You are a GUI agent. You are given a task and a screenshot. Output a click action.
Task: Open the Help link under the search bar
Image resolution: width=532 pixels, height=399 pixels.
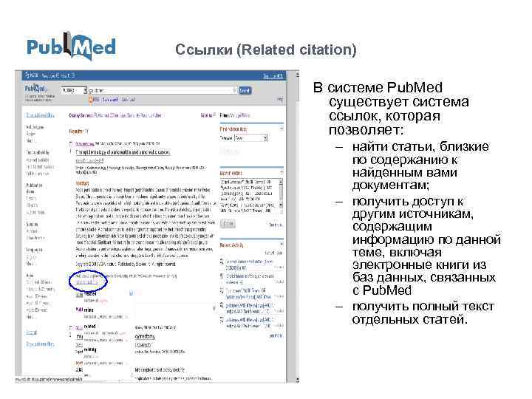(x=280, y=99)
